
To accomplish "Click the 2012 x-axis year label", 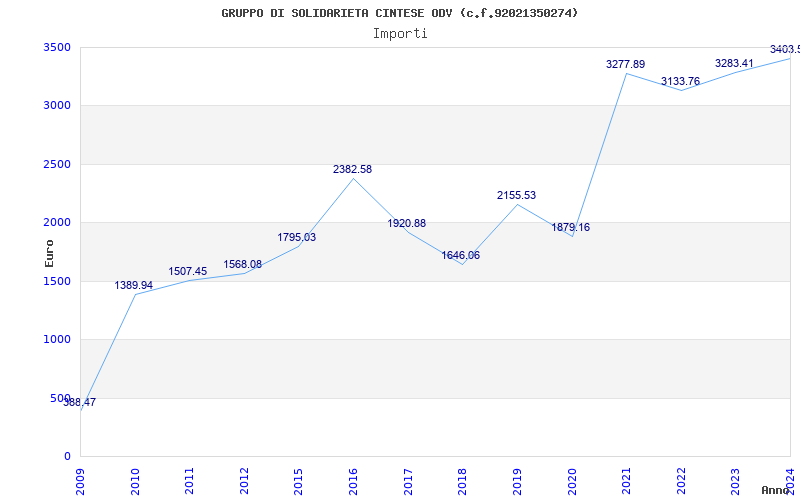I will point(244,481).
